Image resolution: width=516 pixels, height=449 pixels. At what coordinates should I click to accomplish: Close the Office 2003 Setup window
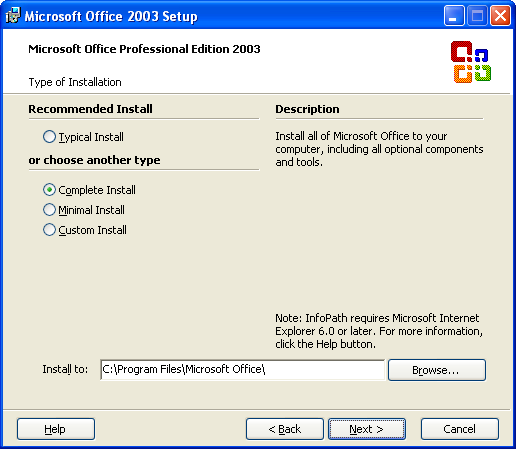tap(500, 16)
